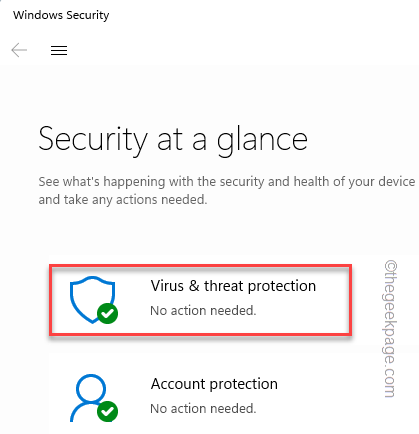Viewport: 419px width, 434px height.
Task: Click the "See what's happening" description line
Action: pos(227,182)
